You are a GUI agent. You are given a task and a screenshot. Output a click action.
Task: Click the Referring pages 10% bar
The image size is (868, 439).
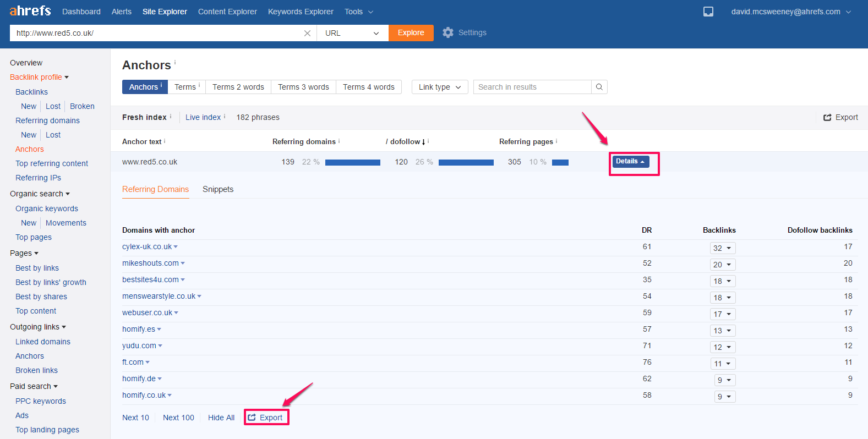click(560, 162)
